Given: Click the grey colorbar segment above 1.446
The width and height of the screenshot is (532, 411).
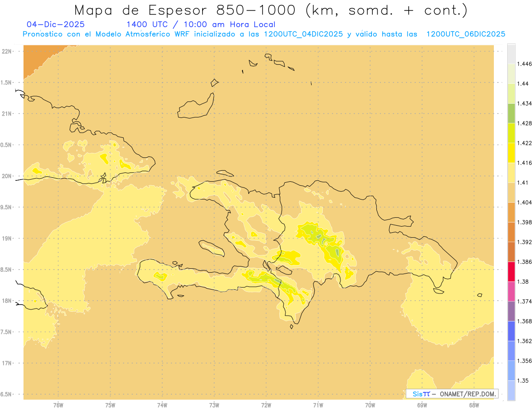Looking at the screenshot, I should coord(511,54).
